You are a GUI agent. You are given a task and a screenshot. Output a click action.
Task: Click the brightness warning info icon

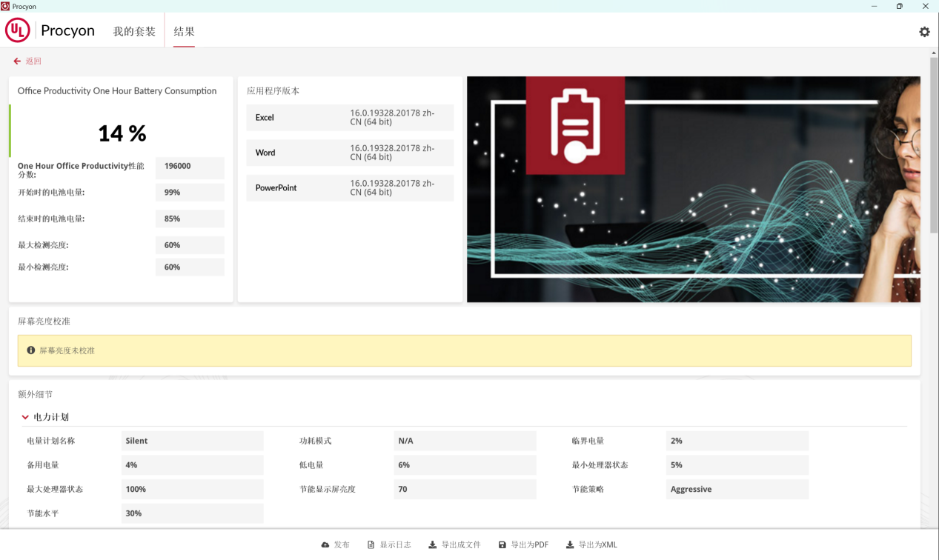pos(31,350)
